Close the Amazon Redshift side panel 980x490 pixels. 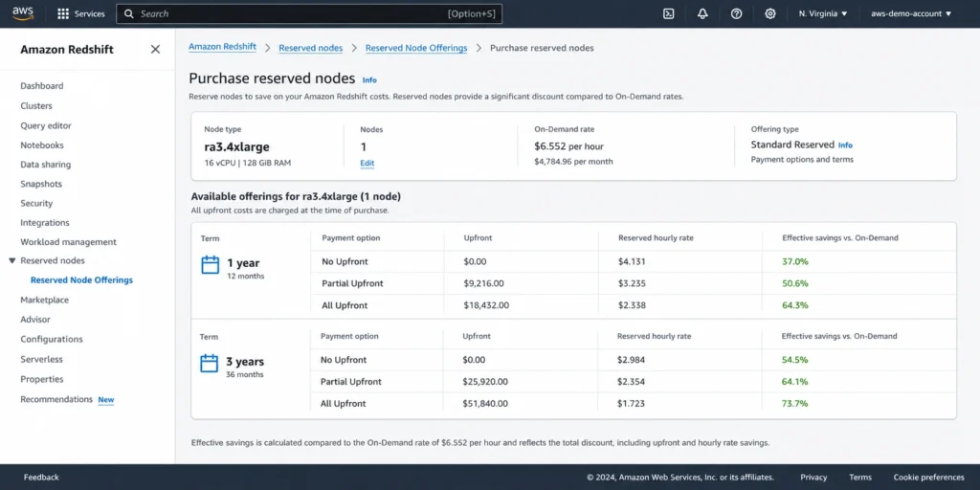pyautogui.click(x=155, y=50)
